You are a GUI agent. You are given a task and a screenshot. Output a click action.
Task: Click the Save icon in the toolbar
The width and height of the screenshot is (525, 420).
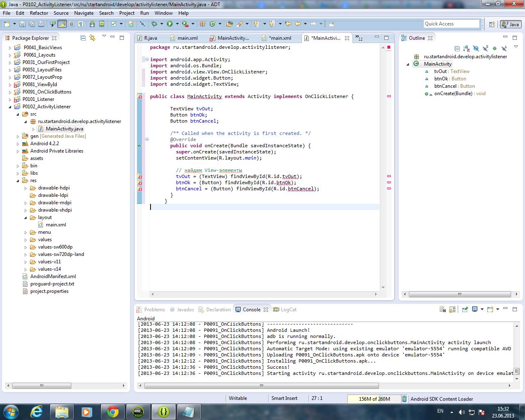click(x=22, y=24)
